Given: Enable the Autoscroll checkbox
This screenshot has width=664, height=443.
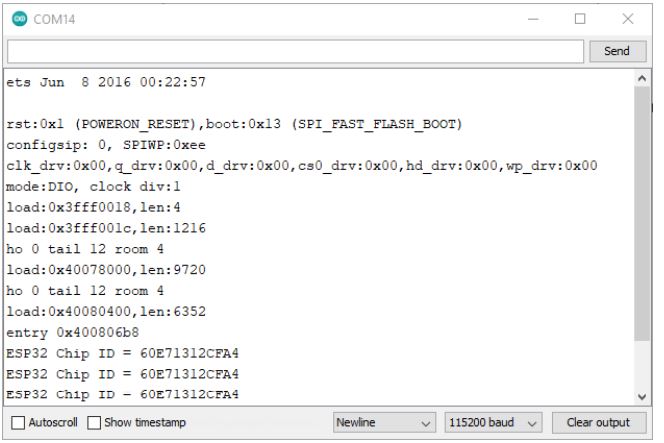Looking at the screenshot, I should pyautogui.click(x=16, y=423).
